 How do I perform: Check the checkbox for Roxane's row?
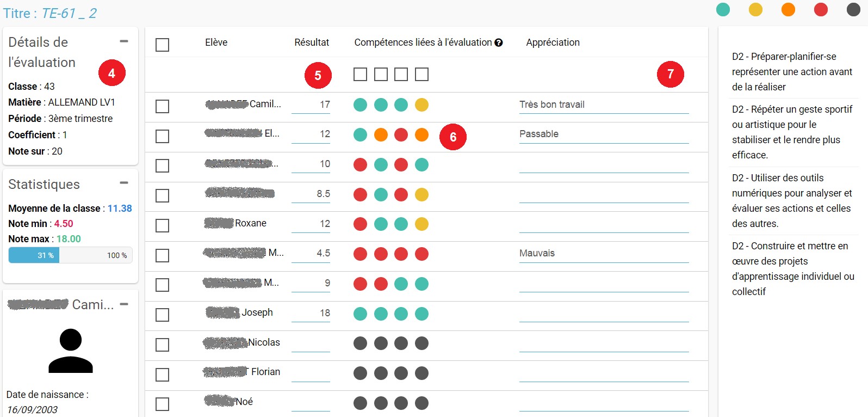pyautogui.click(x=162, y=225)
